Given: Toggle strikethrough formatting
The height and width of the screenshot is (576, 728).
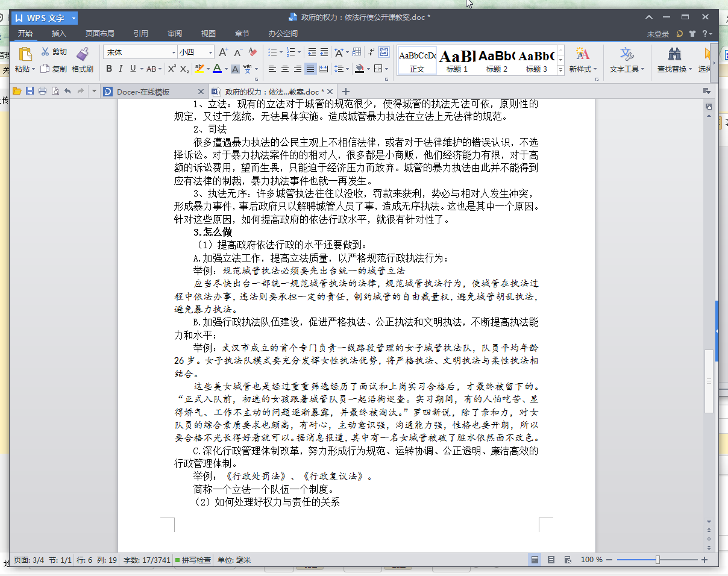Looking at the screenshot, I should pos(151,69).
